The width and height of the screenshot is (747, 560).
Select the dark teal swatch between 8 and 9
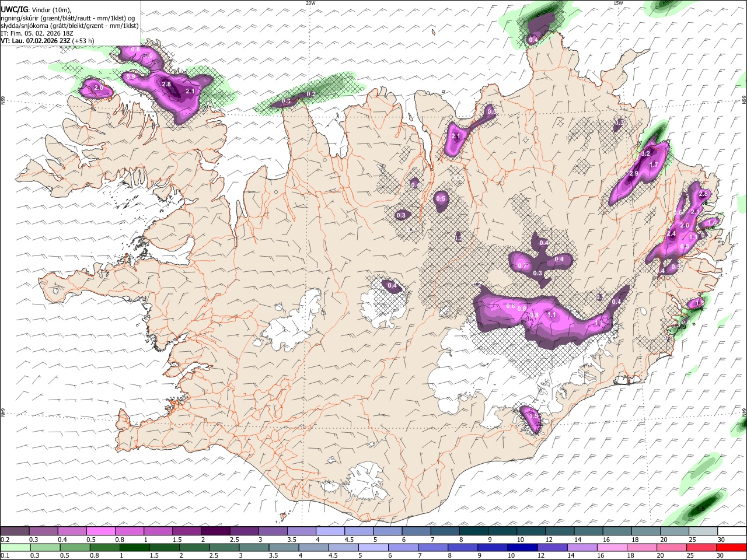[473, 531]
